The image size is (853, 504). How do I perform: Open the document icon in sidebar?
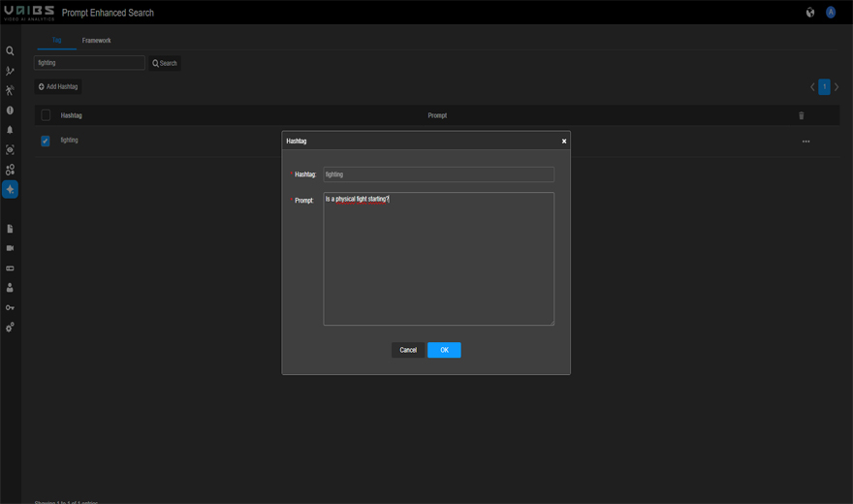tap(10, 229)
